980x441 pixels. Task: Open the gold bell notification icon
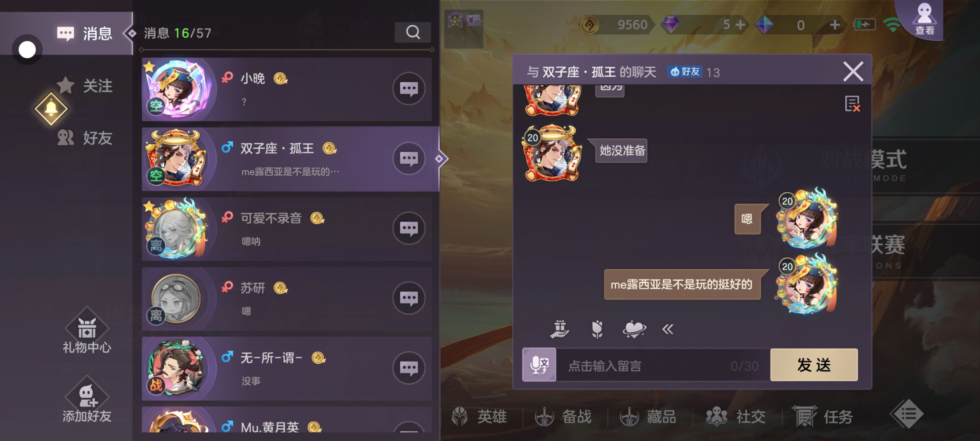click(x=51, y=109)
